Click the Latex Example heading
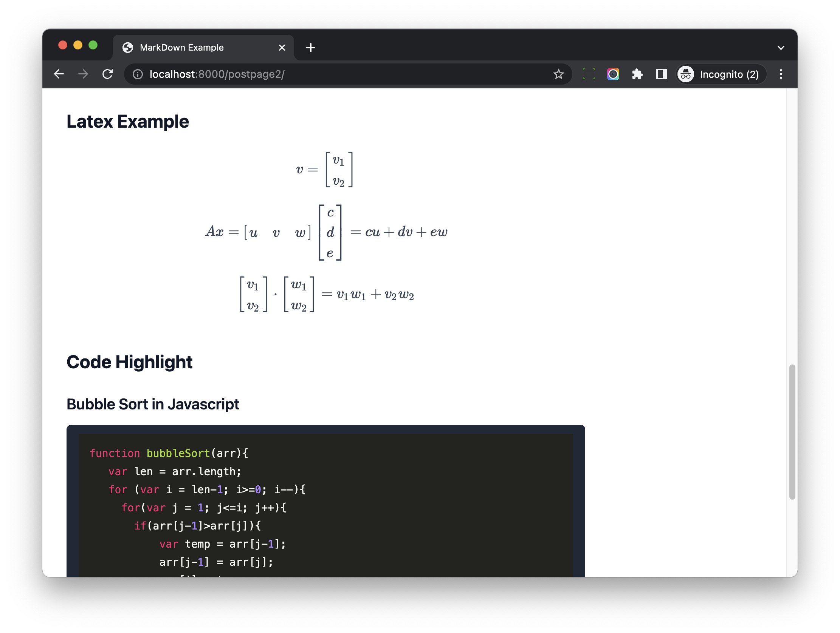Viewport: 840px width, 633px height. click(x=128, y=122)
